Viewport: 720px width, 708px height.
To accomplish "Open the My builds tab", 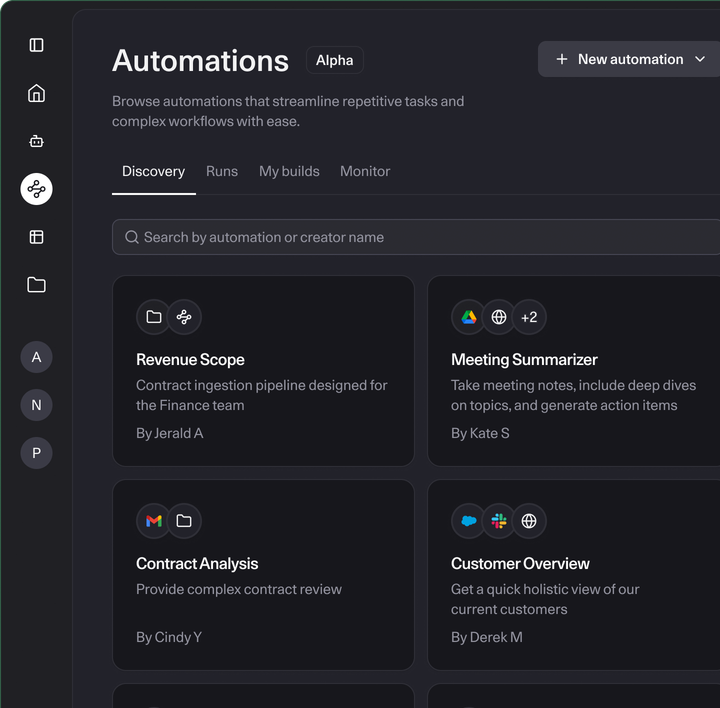I will tap(289, 171).
